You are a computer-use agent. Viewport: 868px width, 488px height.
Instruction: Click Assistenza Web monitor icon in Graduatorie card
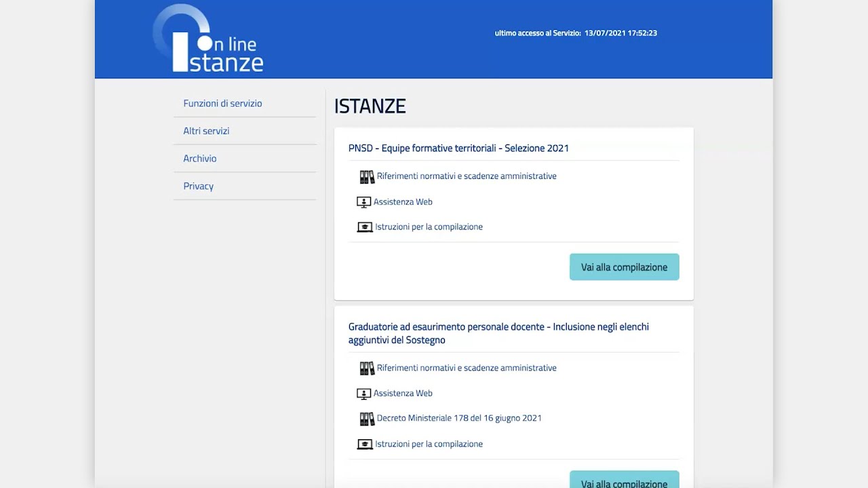point(364,394)
